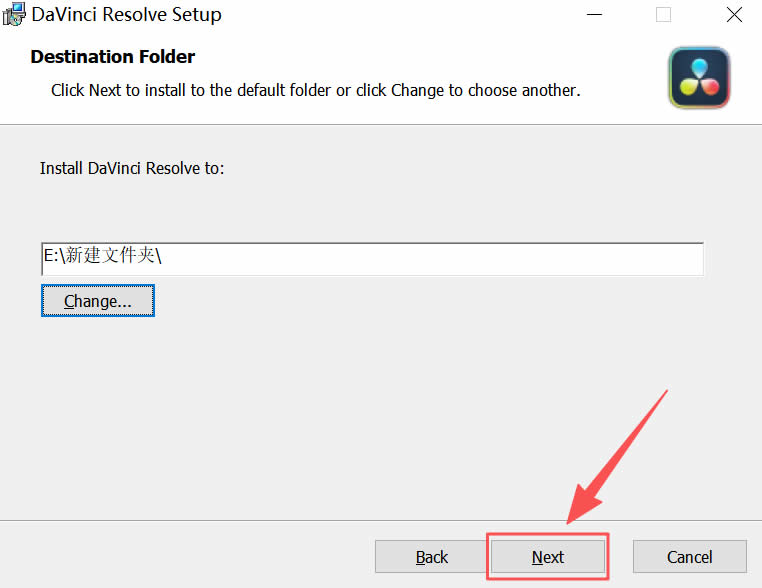Minimize the setup window
Image resolution: width=762 pixels, height=588 pixels.
pyautogui.click(x=594, y=15)
